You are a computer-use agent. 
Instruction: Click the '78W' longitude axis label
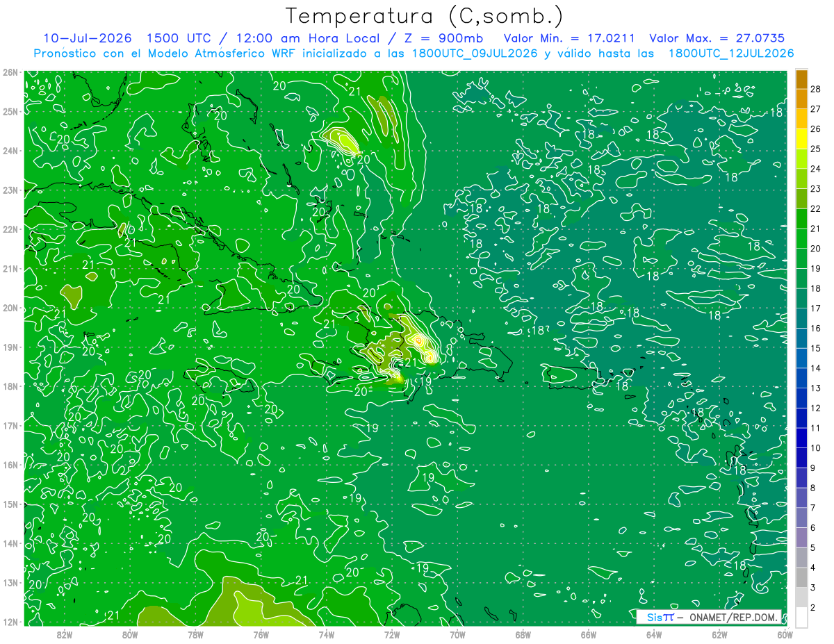(x=195, y=634)
